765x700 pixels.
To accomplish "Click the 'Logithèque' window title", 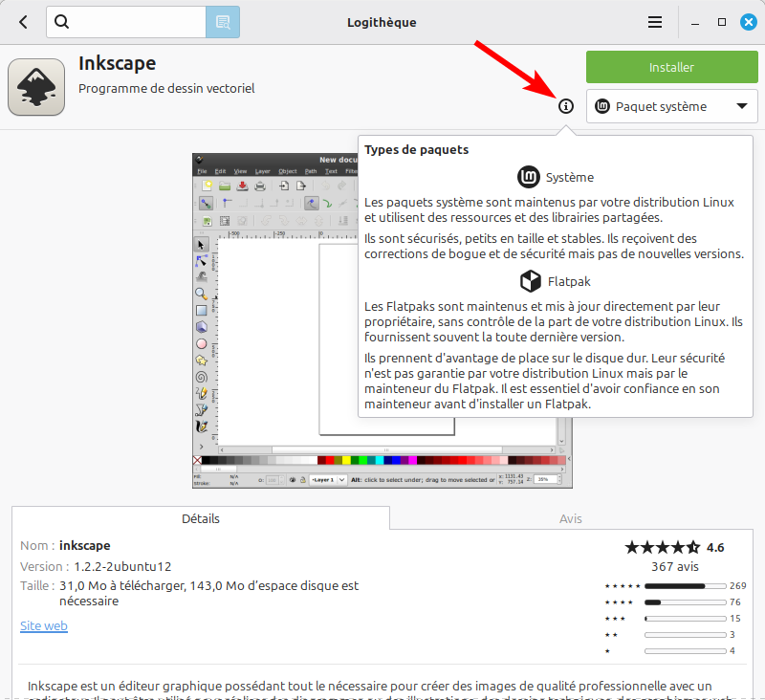I will tap(382, 22).
